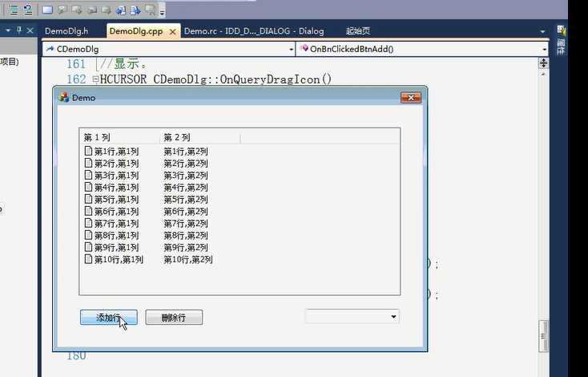Collapse the OnQueryDragIcon outline at line 162
Screen dimensions: 588x377
pos(95,79)
